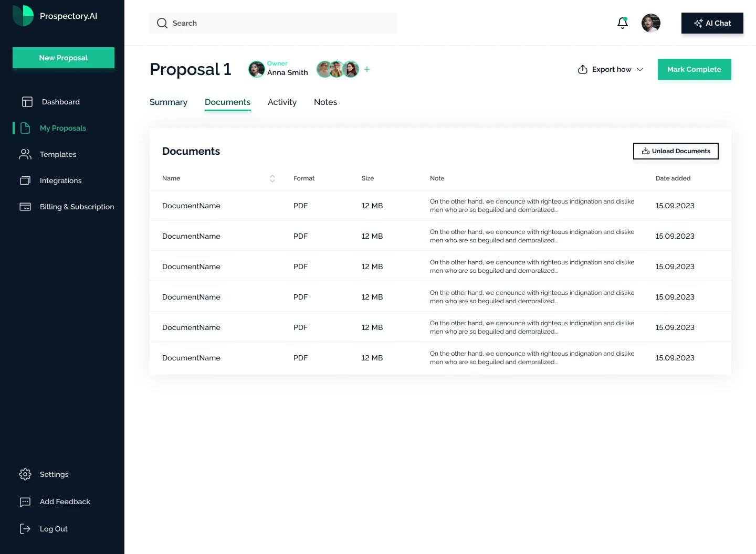Open the Activity tab

pos(282,102)
